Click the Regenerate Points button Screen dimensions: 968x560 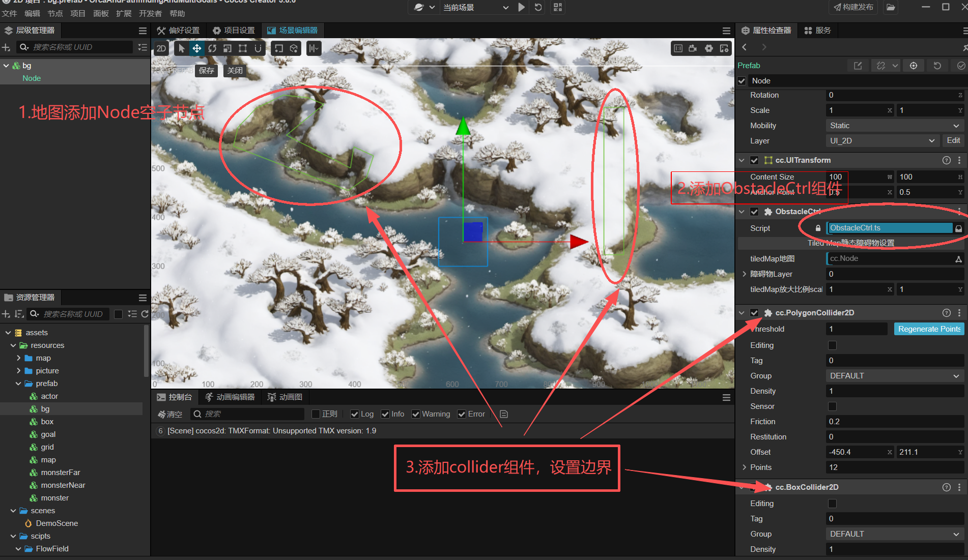click(929, 329)
